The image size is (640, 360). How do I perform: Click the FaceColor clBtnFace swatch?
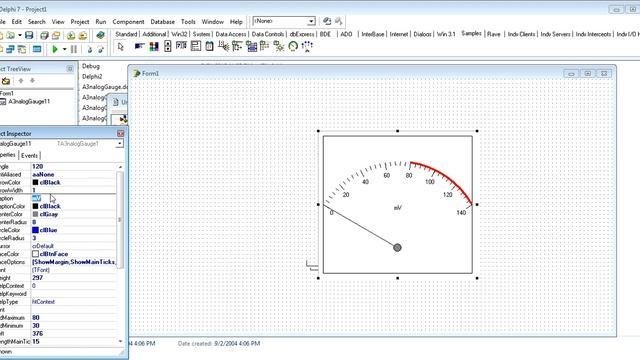(x=35, y=254)
